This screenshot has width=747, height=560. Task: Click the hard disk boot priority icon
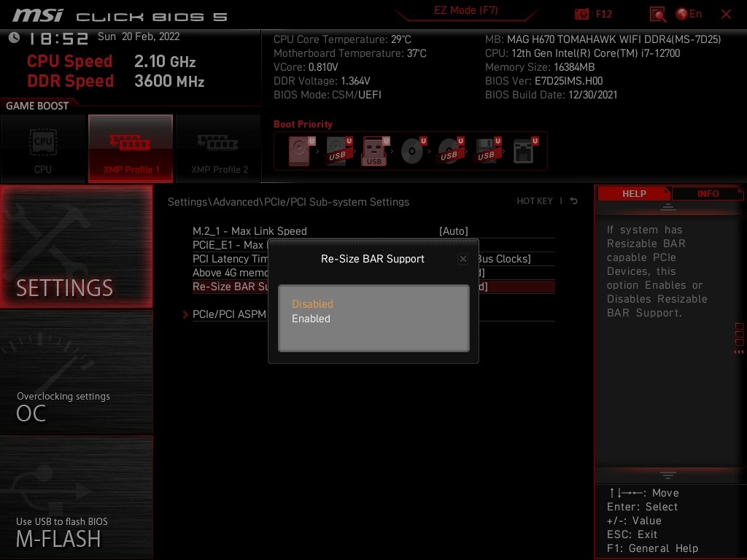click(x=301, y=151)
